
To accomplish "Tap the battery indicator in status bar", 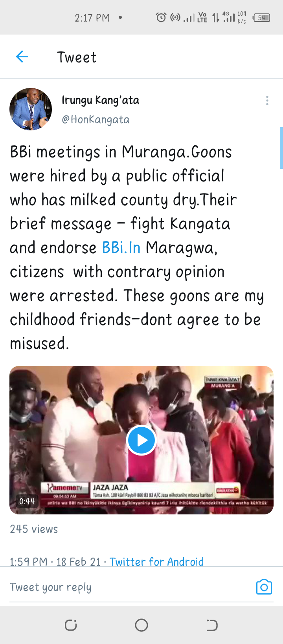I will coord(262,18).
